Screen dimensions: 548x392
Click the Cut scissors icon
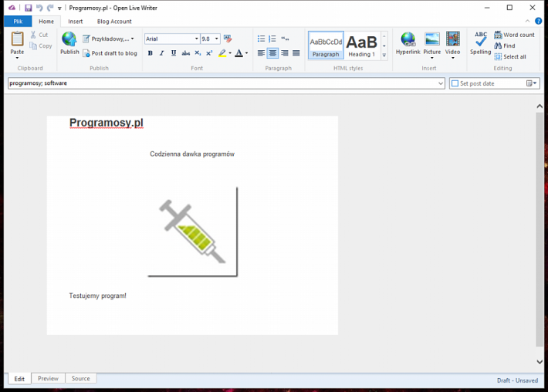click(33, 35)
